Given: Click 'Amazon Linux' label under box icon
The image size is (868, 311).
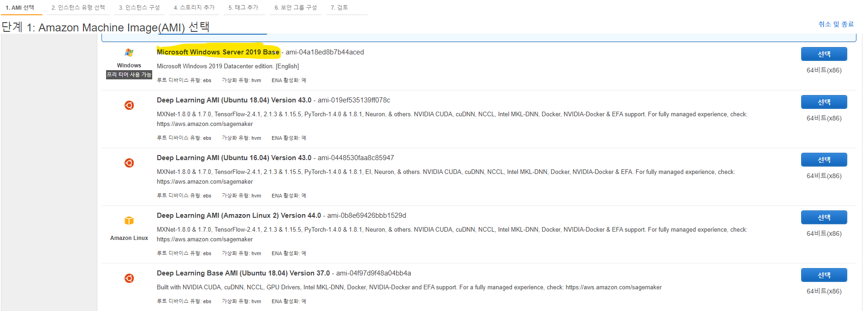Looking at the screenshot, I should pos(129,238).
